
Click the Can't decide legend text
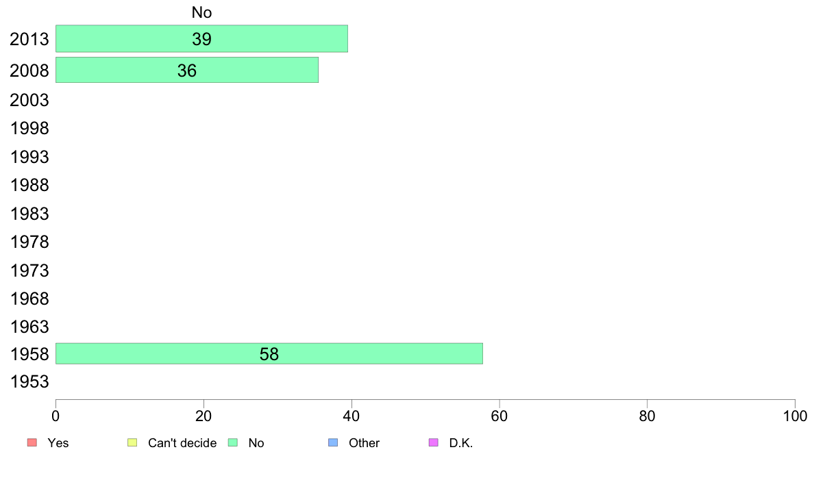[x=182, y=443]
